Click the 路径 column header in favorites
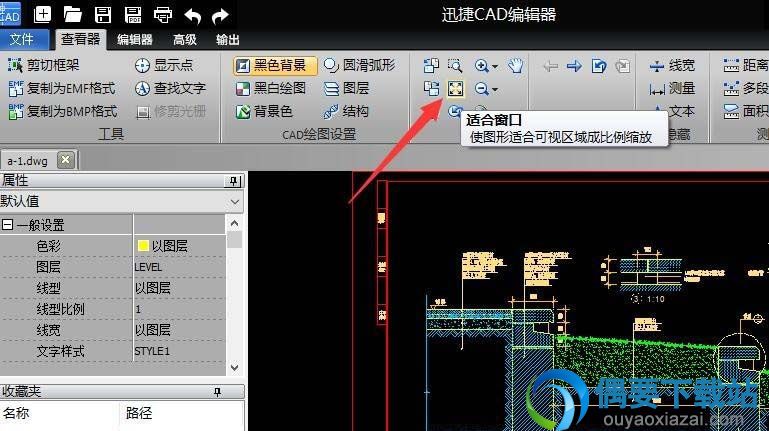Image resolution: width=769 pixels, height=431 pixels. pyautogui.click(x=139, y=413)
